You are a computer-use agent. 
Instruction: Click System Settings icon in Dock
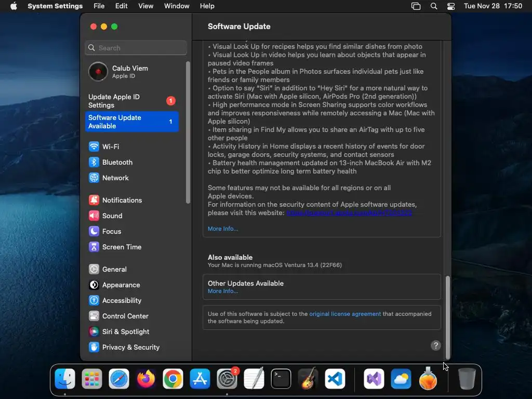coord(227,379)
